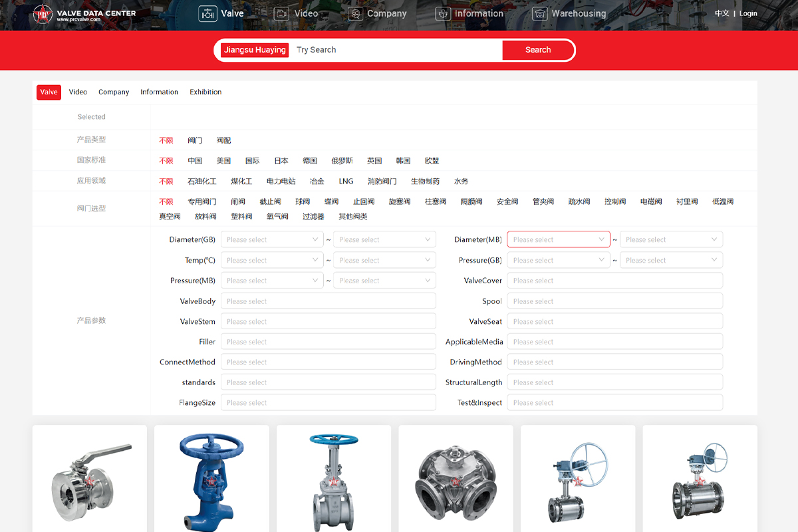The image size is (798, 532).
Task: Click the Login link
Action: (748, 13)
